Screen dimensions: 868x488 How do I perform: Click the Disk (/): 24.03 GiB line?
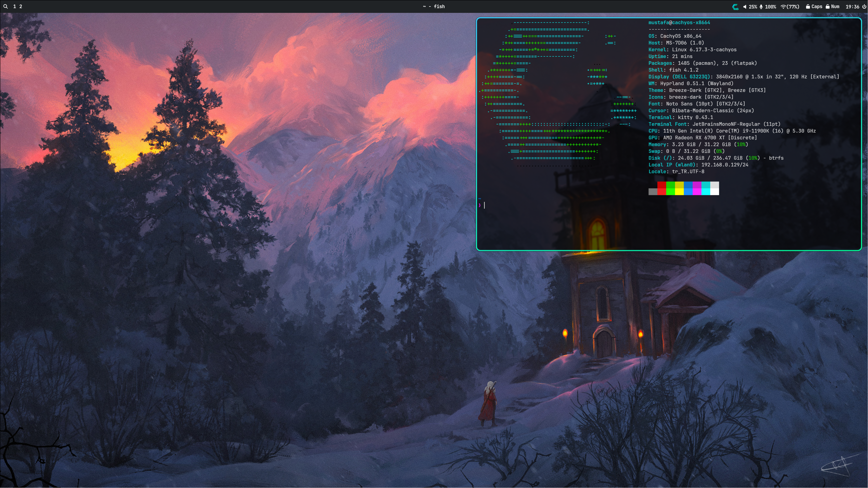[x=716, y=158]
